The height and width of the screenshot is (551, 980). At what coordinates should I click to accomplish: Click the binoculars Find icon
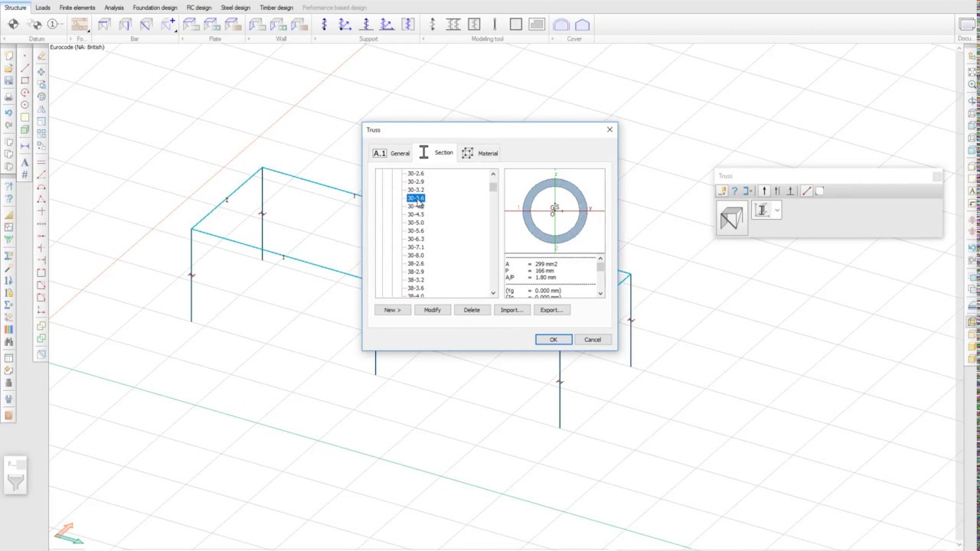(x=8, y=341)
